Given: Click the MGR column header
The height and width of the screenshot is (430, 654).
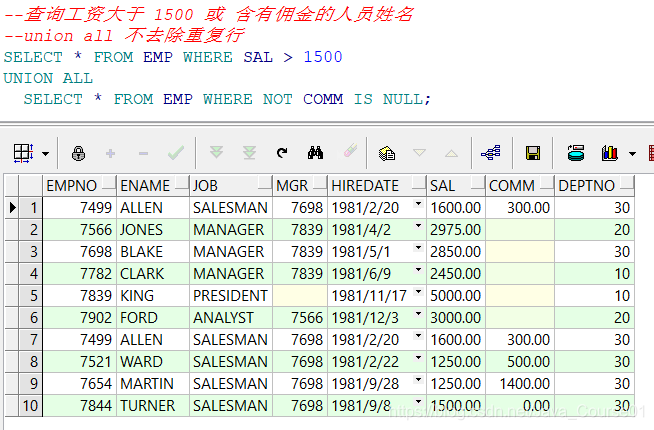Looking at the screenshot, I should (300, 186).
